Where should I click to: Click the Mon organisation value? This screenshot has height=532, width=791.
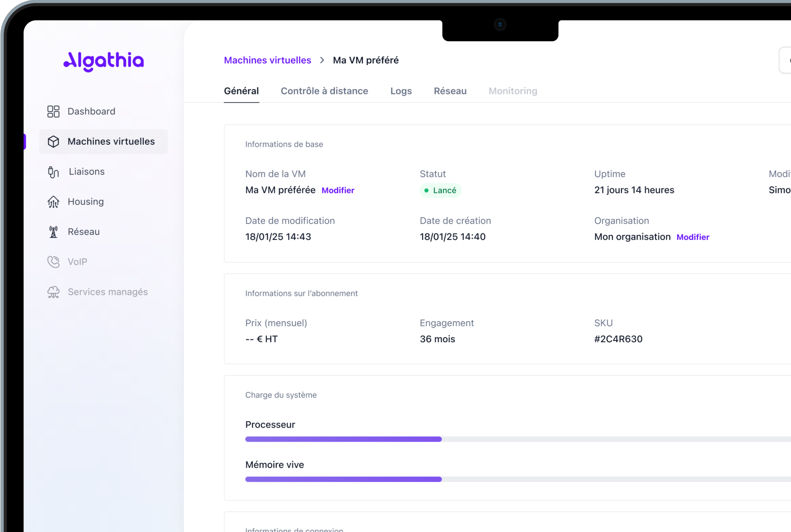(632, 237)
